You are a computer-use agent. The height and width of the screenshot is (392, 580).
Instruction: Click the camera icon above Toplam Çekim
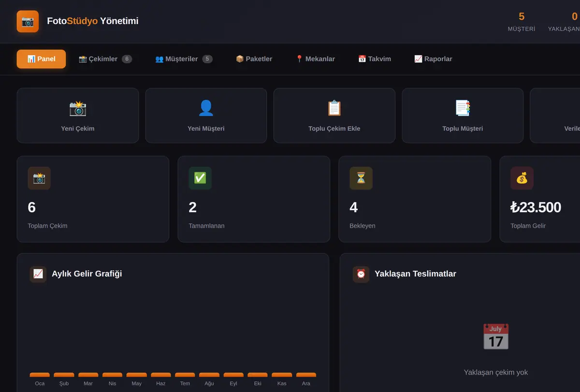[39, 178]
